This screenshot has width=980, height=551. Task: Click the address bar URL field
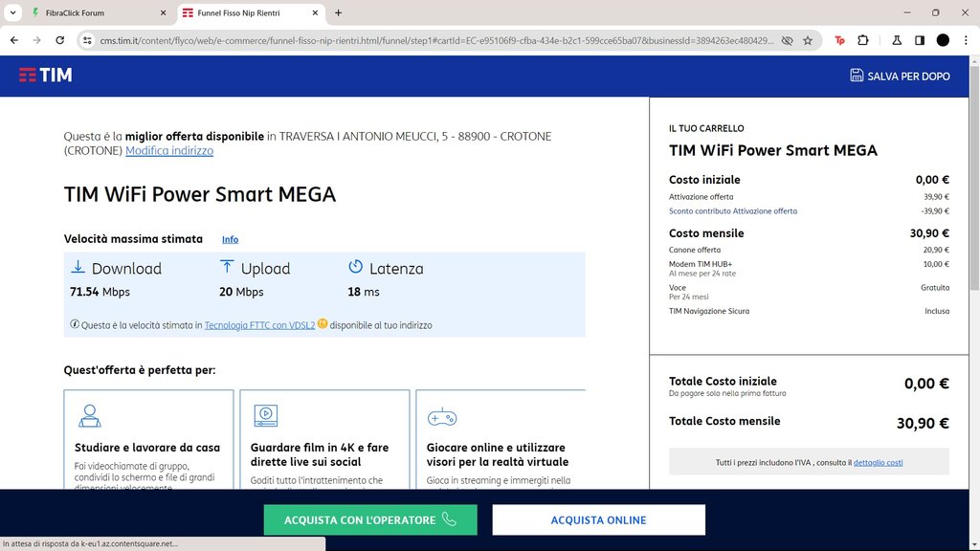[436, 40]
